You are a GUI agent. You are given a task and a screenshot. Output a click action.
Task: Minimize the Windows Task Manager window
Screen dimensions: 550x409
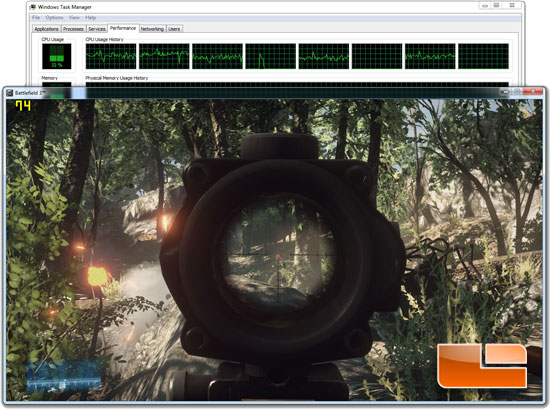485,5
